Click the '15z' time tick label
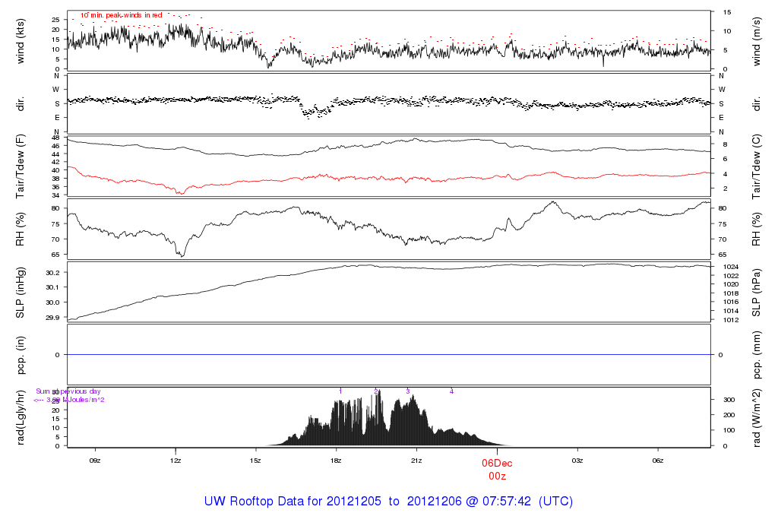778x532 pixels. point(255,461)
